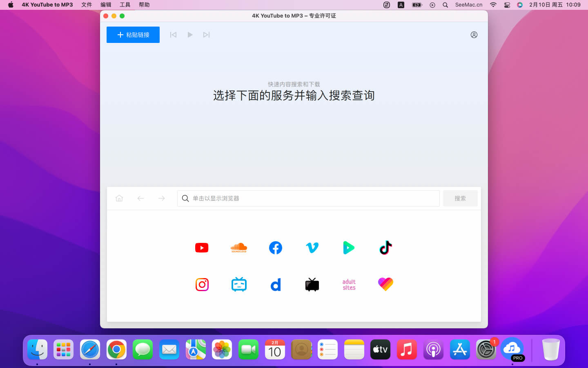Click the account profile icon

pyautogui.click(x=474, y=35)
